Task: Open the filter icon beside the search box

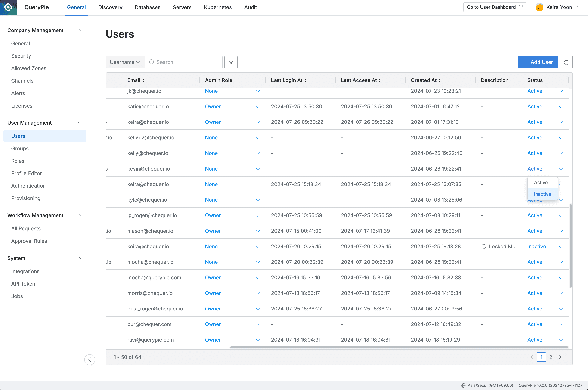Action: point(231,62)
